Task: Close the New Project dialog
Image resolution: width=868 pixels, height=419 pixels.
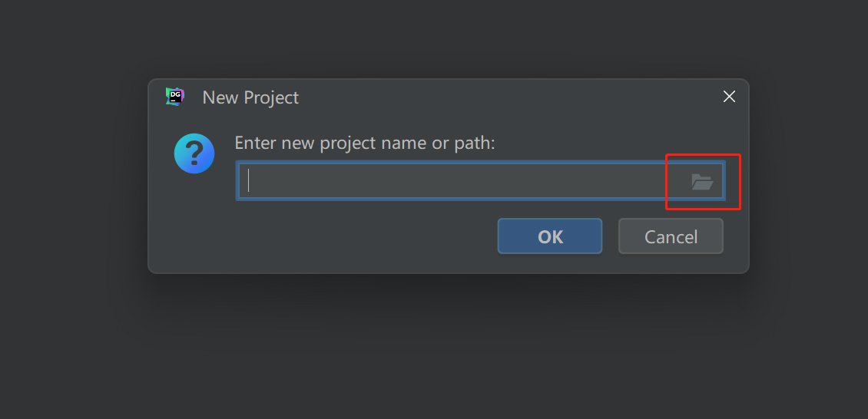Action: pyautogui.click(x=729, y=97)
